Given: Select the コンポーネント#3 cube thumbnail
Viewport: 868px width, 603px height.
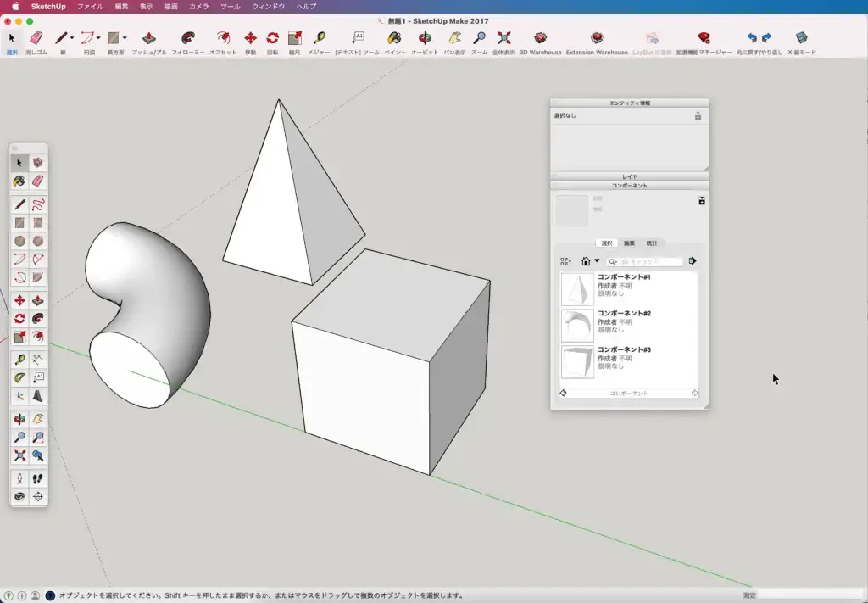Looking at the screenshot, I should (x=577, y=362).
